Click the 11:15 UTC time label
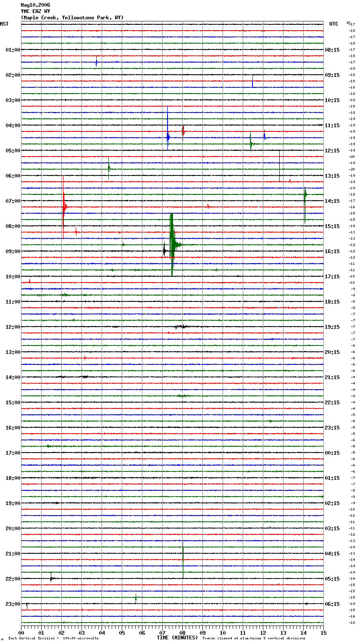Image resolution: width=357 pixels, height=644 pixels. [x=332, y=126]
